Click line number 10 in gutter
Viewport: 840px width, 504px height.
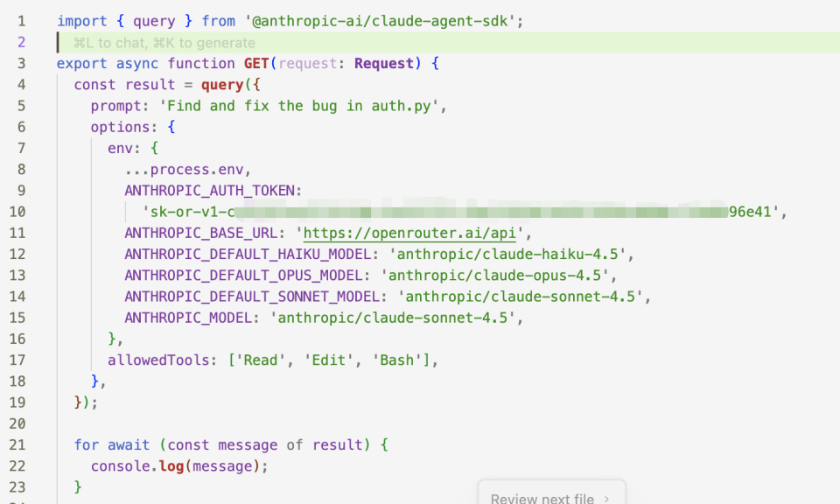click(x=17, y=212)
